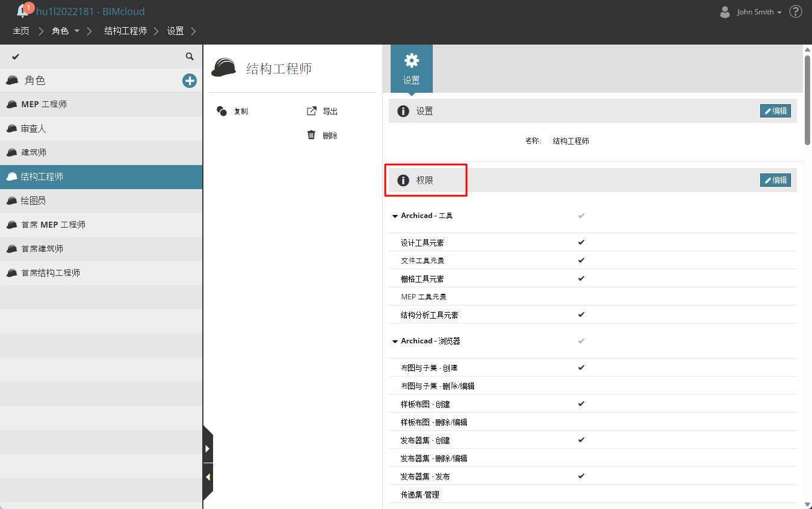This screenshot has width=812, height=509.
Task: Toggle the 文件工具元素 permission checkmark
Action: [581, 260]
